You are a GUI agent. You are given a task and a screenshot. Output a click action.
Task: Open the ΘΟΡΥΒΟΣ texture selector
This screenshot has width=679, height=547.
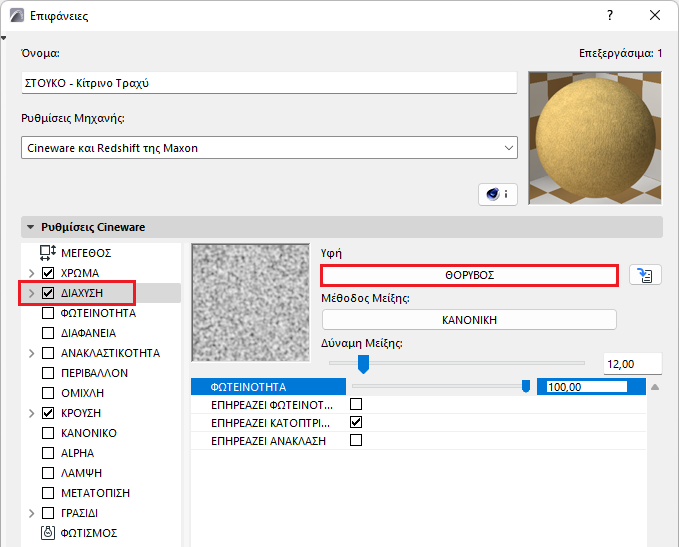(469, 275)
